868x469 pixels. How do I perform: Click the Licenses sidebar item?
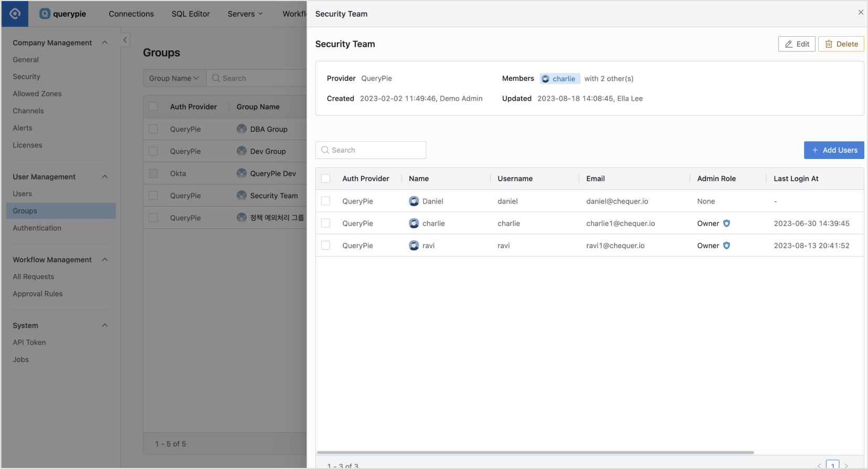pyautogui.click(x=27, y=145)
